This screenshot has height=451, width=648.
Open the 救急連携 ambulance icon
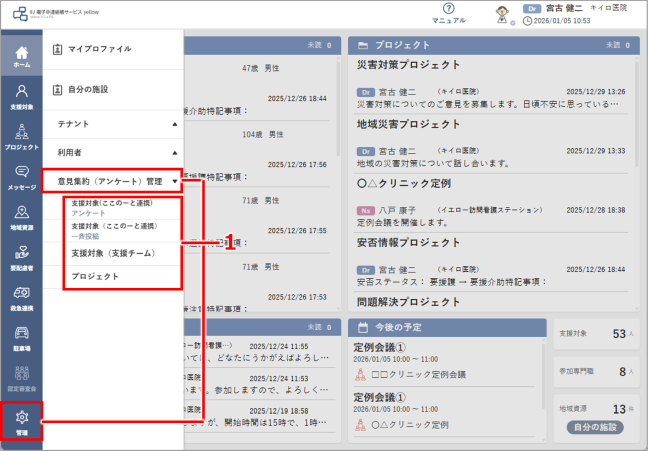21,298
